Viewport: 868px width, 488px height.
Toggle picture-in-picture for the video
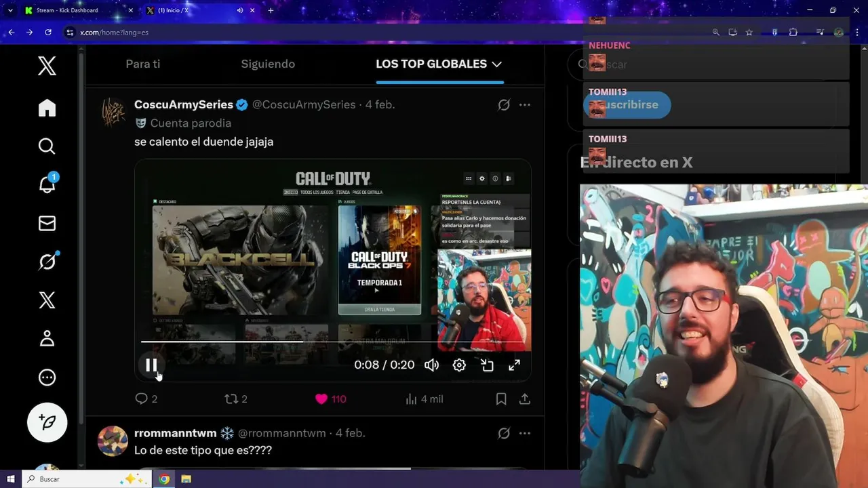click(487, 365)
